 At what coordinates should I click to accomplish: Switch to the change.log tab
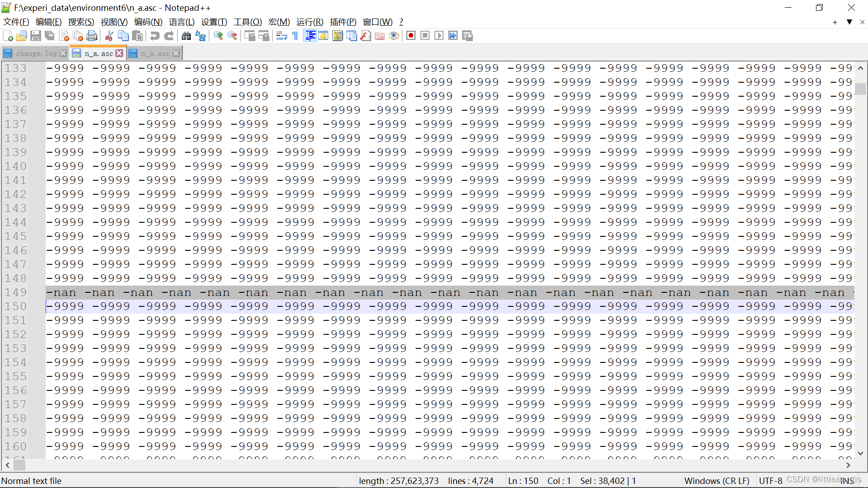coord(36,53)
